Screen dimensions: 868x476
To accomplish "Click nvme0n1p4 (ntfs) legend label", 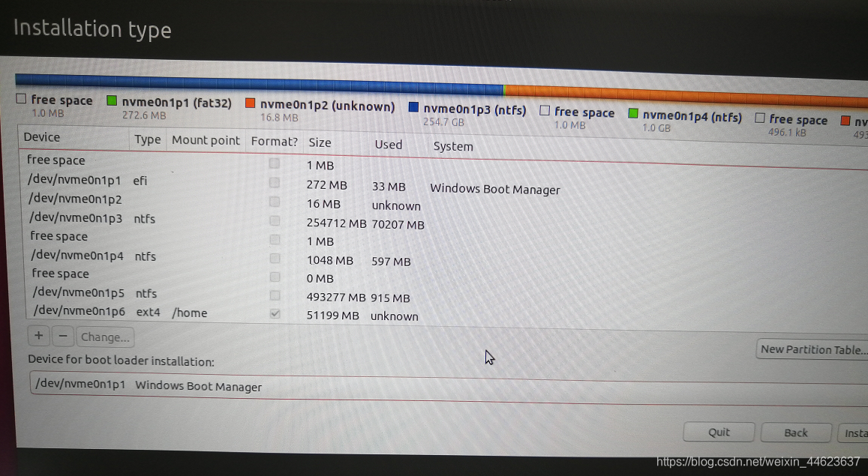I will click(692, 117).
